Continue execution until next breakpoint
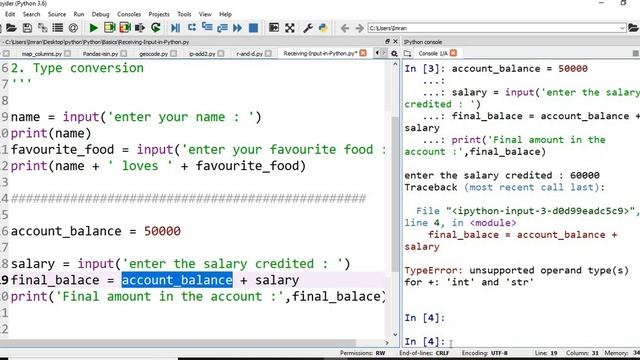Image resolution: width=640 pixels, height=360 pixels. point(238,28)
